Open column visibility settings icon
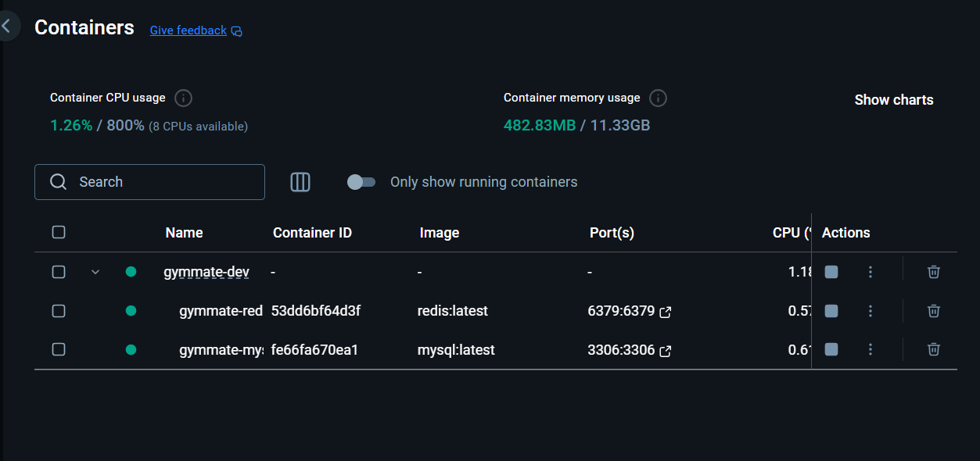980x461 pixels. point(300,182)
